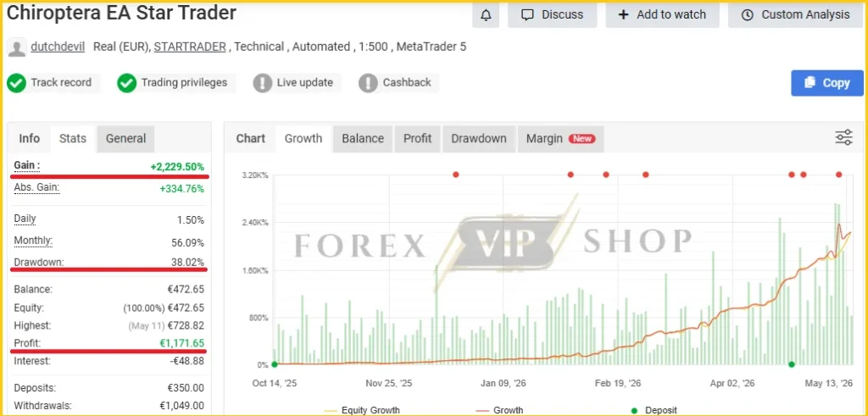Click the Trading privileges verified badge
Viewport: 868px width, 416px height.
click(176, 83)
